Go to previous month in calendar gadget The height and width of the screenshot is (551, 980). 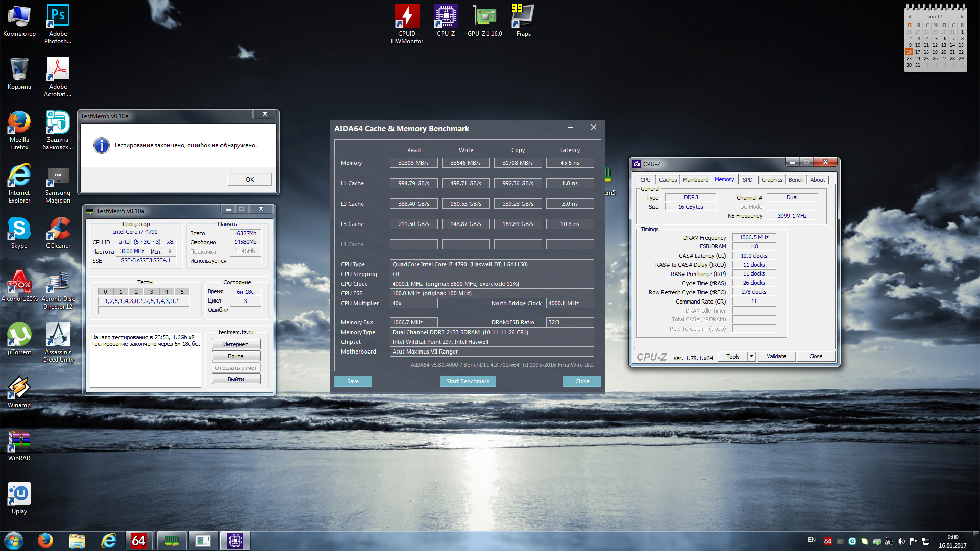(910, 17)
